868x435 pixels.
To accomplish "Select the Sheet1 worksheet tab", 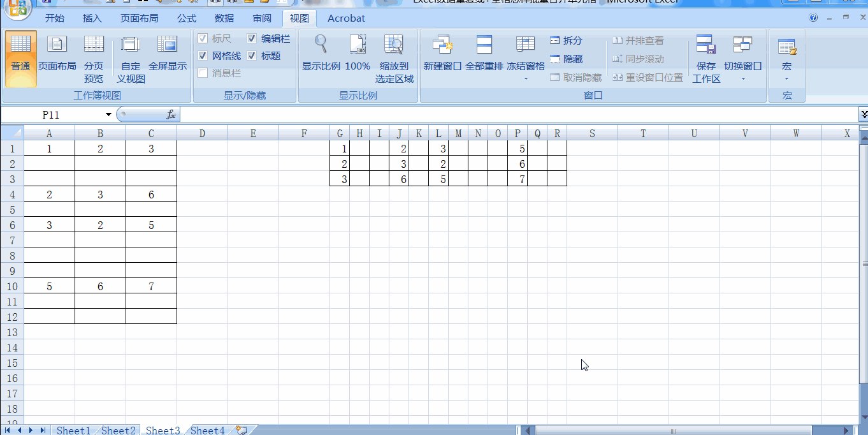I will tap(73, 430).
